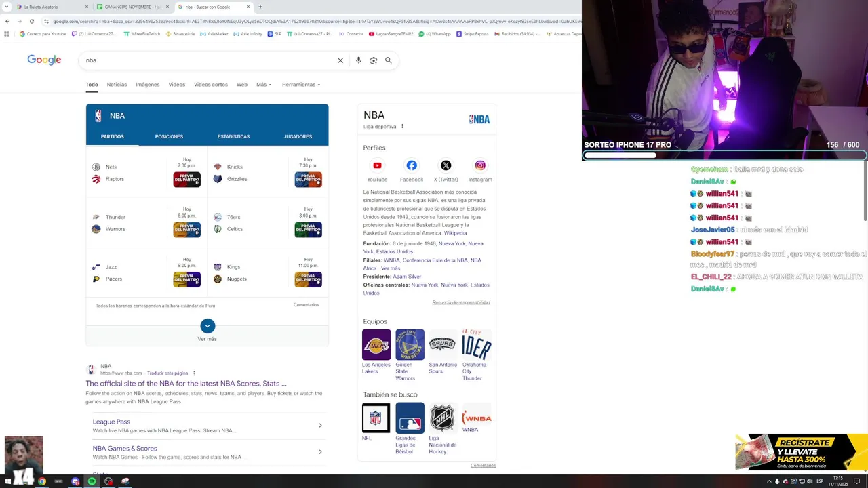Select the PARTIDOS tab in NBA widget
Image resolution: width=868 pixels, height=488 pixels.
pyautogui.click(x=113, y=136)
